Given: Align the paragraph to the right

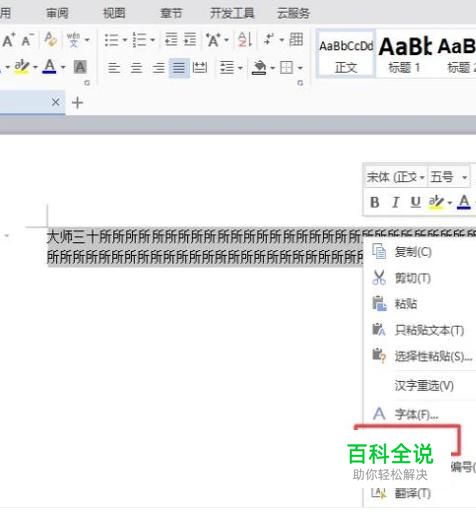Looking at the screenshot, I should (158, 68).
